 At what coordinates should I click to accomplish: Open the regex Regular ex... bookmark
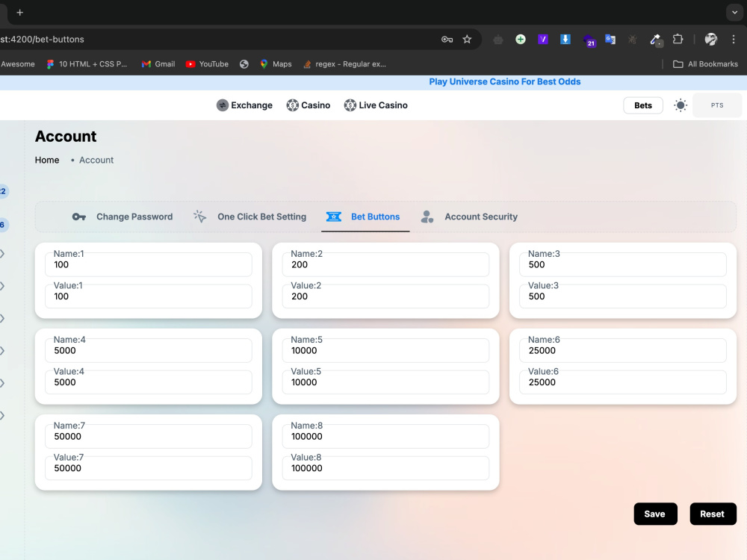coord(345,63)
